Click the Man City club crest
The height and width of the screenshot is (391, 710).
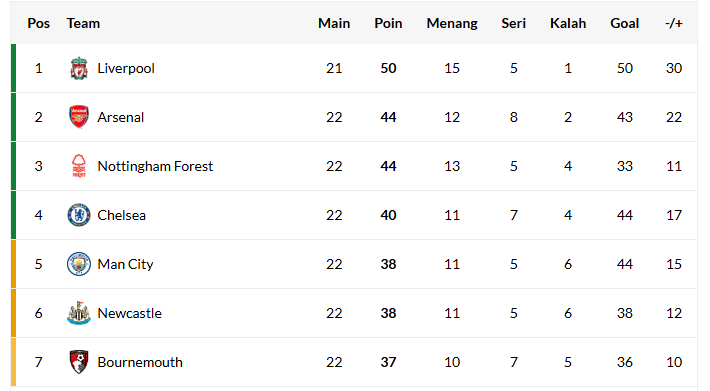pos(79,264)
